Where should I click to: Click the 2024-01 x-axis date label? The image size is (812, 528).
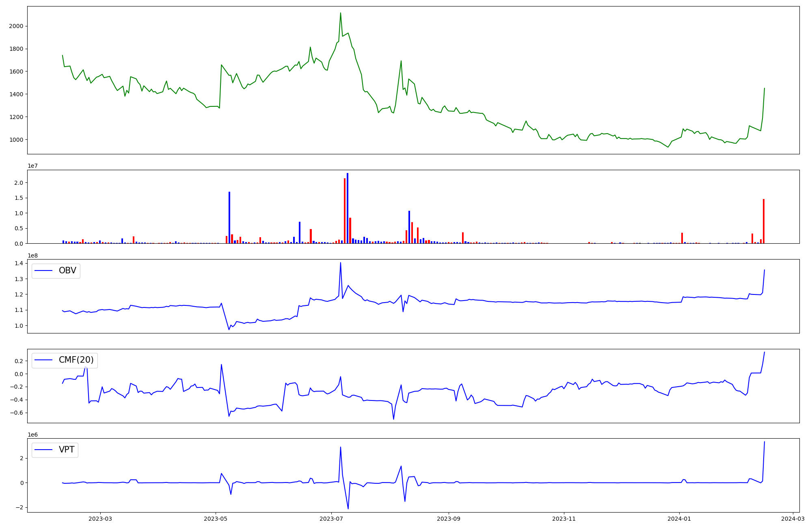point(679,518)
